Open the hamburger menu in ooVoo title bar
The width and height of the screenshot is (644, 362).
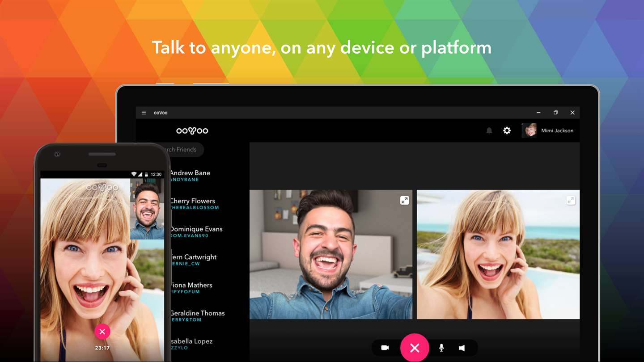point(144,113)
